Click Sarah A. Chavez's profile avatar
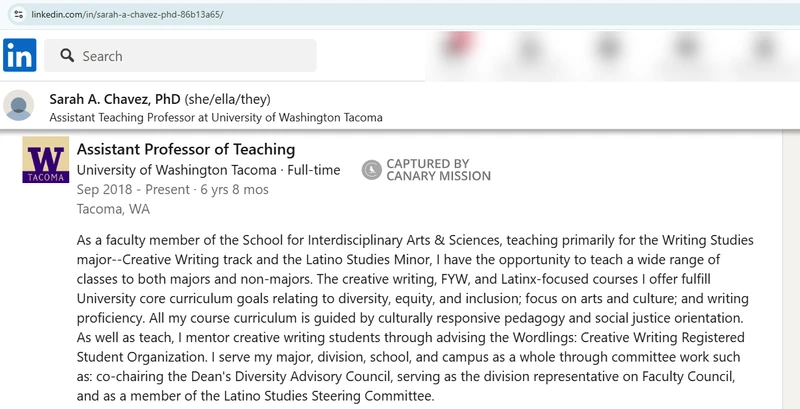Viewport: 800px width, 409px height. pos(20,106)
